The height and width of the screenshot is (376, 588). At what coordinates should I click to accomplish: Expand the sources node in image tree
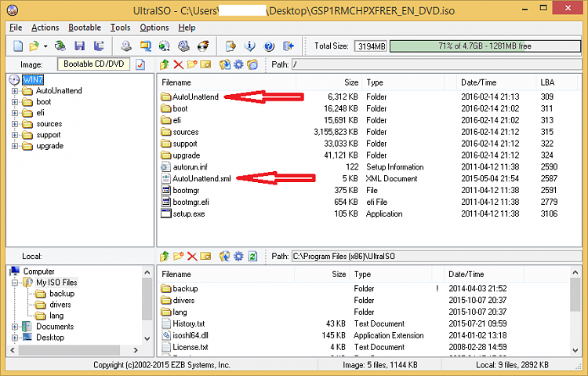15,124
